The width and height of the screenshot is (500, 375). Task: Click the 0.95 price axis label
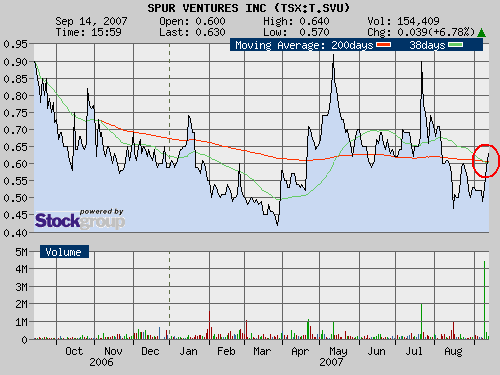point(15,44)
